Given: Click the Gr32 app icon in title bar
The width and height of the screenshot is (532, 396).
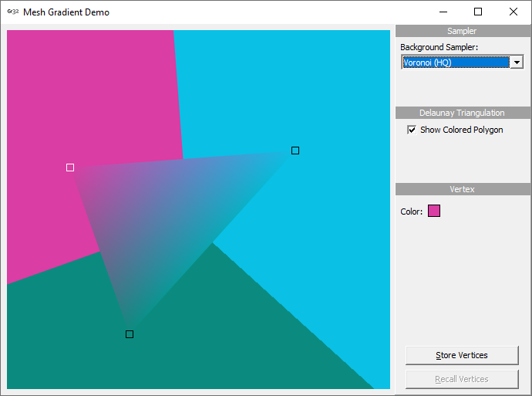Looking at the screenshot, I should pyautogui.click(x=13, y=12).
